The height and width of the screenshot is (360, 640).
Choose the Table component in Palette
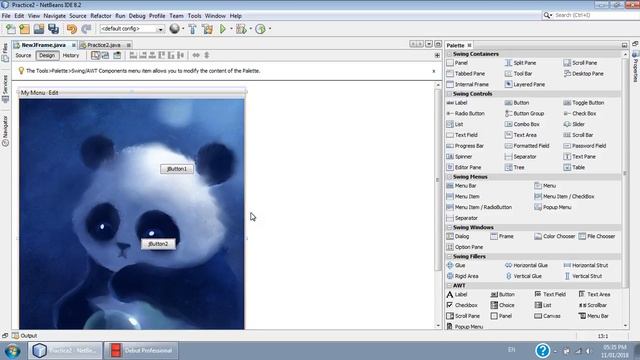coord(574,167)
